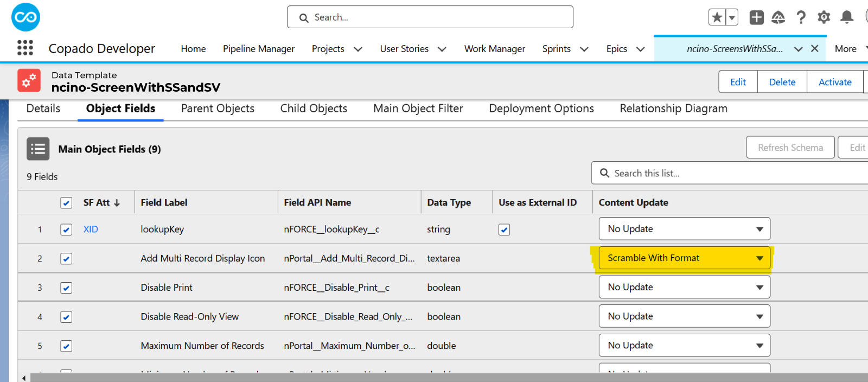Screen dimensions: 868x382
Task: Switch to the Parent Objects tab
Action: 218,109
